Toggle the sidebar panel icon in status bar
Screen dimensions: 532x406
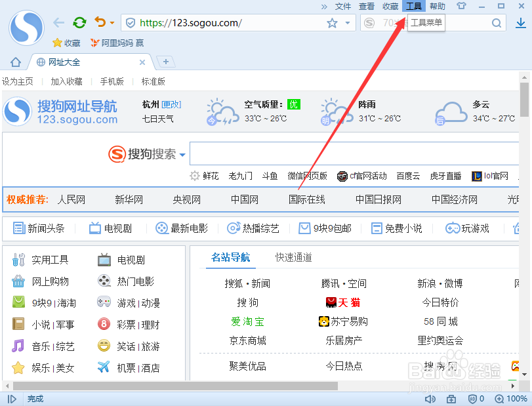tap(12, 399)
